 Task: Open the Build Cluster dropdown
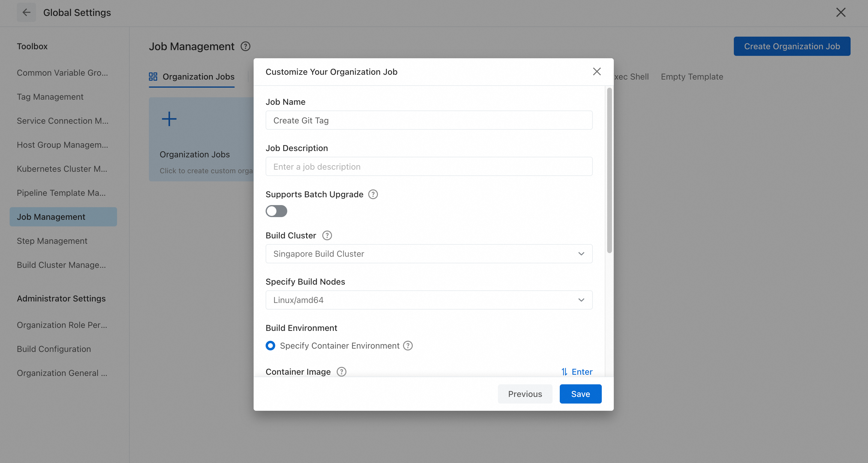[x=429, y=254]
